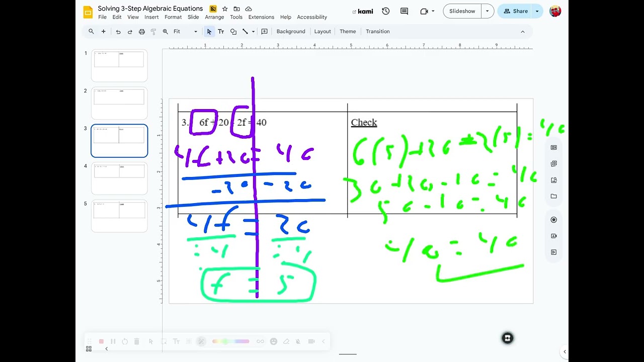Image resolution: width=644 pixels, height=362 pixels.
Task: Click the Background button
Action: coord(291,31)
